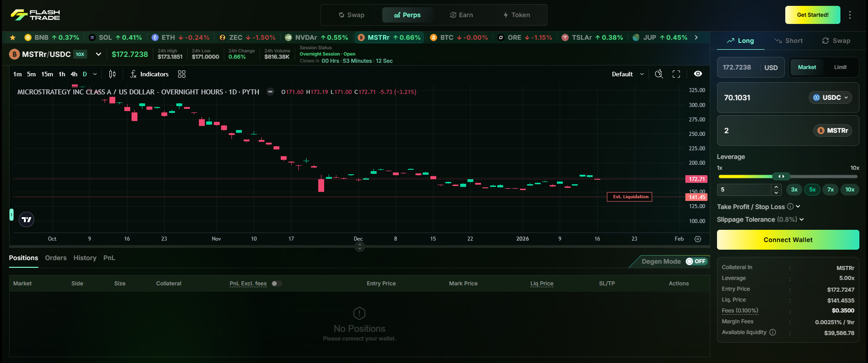Click the TradingView logo on chart
Viewport: 868px width, 363px height.
coord(27,219)
